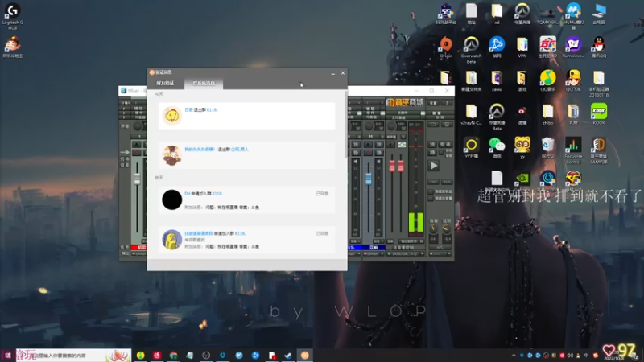Open the This PC computer desktop icon
This screenshot has width=644, height=362.
coord(599,13)
